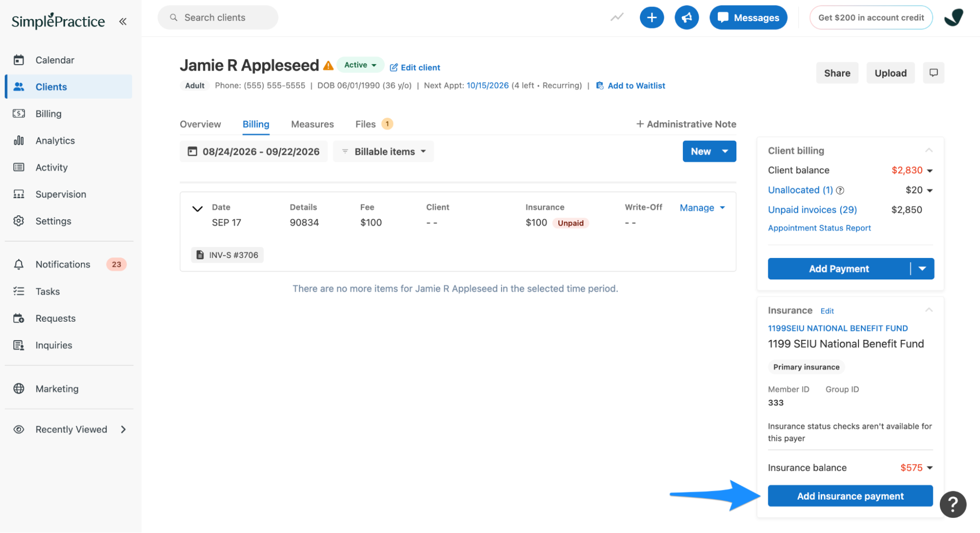This screenshot has width=980, height=533.
Task: Click Add to Waitlist
Action: coord(630,86)
